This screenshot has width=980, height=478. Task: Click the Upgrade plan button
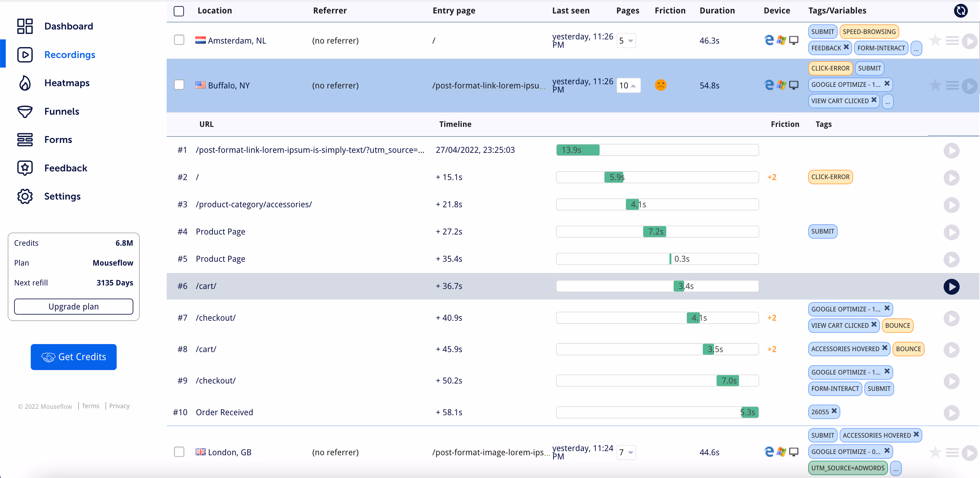(73, 307)
